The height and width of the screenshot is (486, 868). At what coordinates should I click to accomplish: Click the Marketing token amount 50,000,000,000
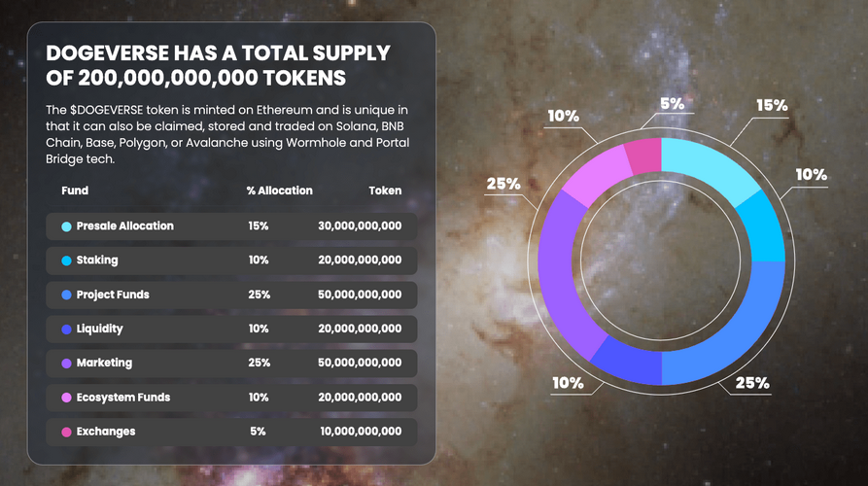(x=360, y=363)
